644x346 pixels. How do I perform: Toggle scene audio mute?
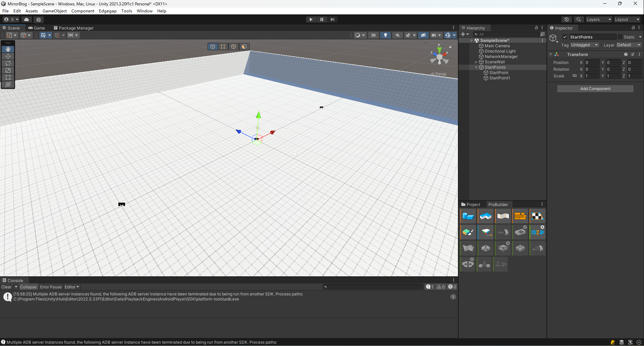click(x=398, y=35)
